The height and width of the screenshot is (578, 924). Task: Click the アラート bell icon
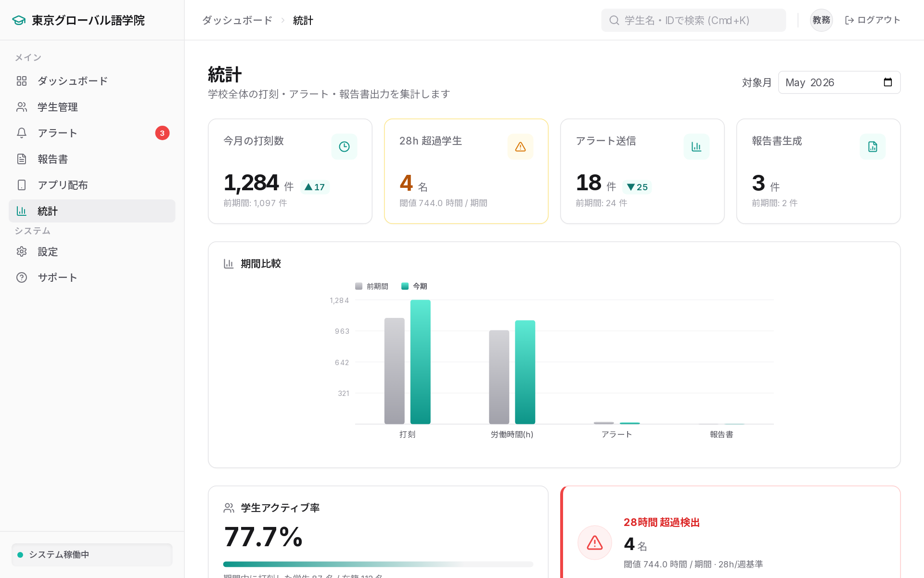(22, 133)
